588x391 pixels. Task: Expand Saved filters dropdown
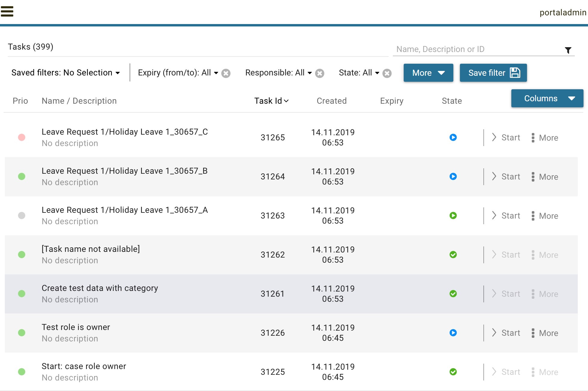click(x=66, y=73)
